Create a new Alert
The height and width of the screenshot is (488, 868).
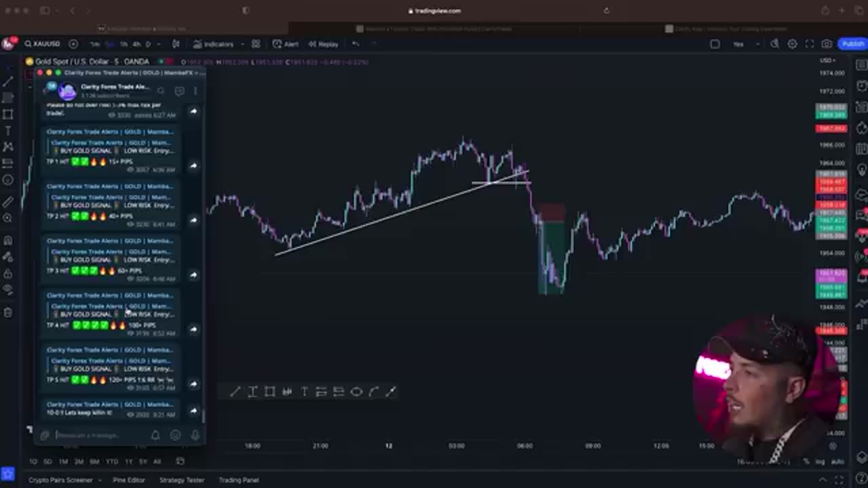pos(285,44)
